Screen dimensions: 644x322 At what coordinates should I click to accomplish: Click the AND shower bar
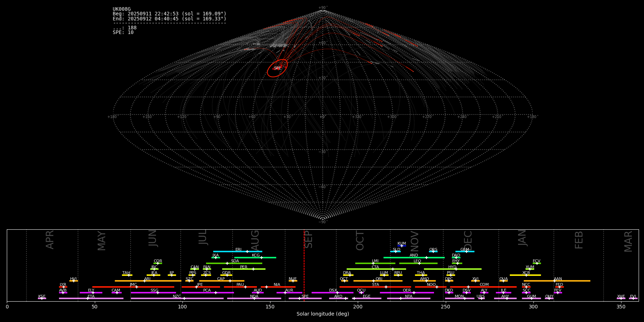tap(414, 258)
